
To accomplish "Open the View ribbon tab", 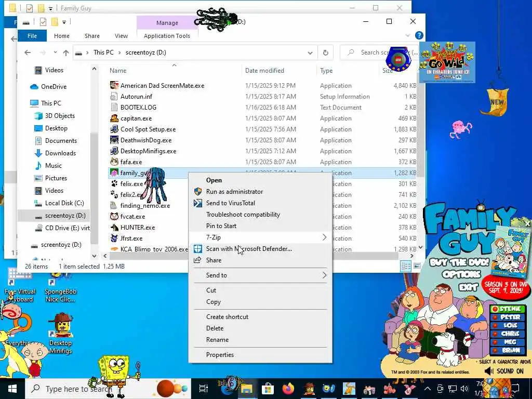I will coord(121,36).
